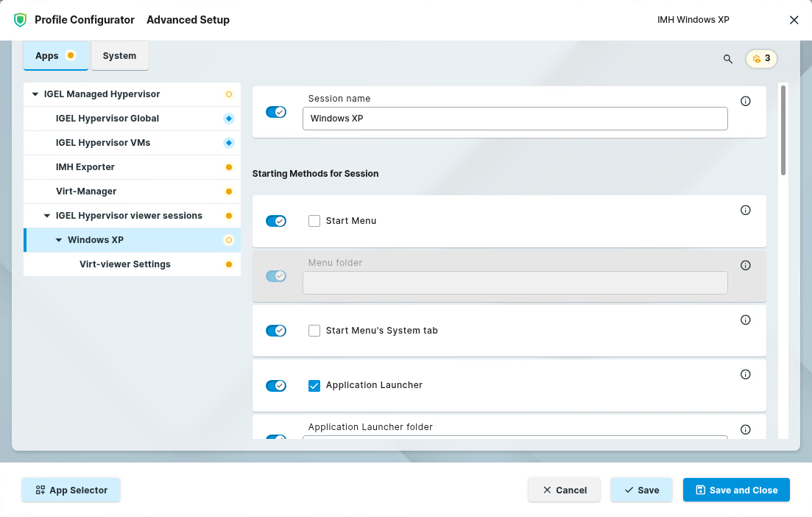Click the green shield Profile Configurator logo
The width and height of the screenshot is (812, 517).
20,20
